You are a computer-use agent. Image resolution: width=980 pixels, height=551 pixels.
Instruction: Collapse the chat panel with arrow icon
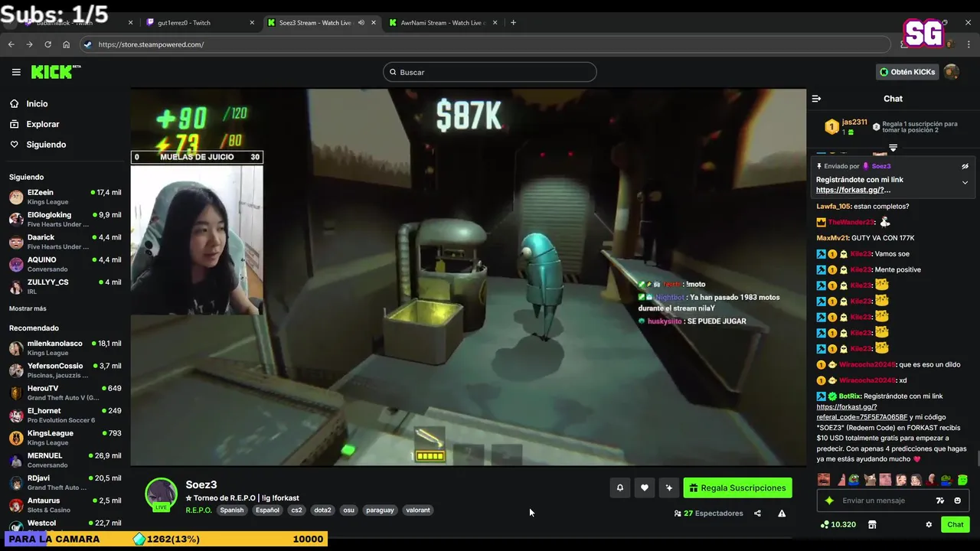(x=816, y=99)
